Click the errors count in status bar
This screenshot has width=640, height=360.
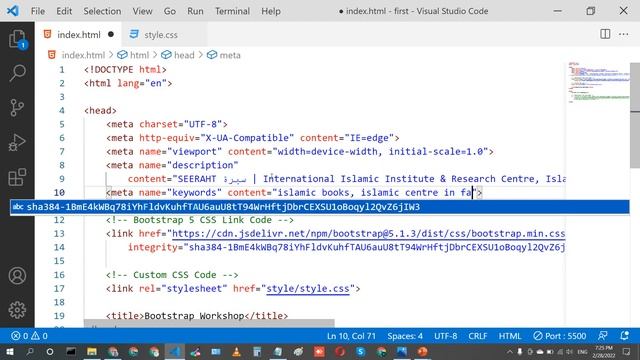point(20,336)
